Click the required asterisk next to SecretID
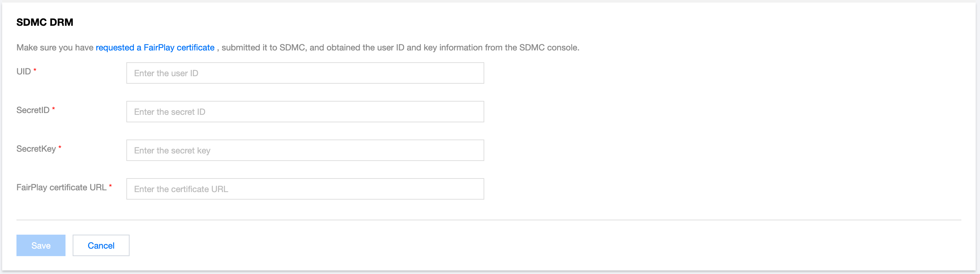 click(x=54, y=109)
